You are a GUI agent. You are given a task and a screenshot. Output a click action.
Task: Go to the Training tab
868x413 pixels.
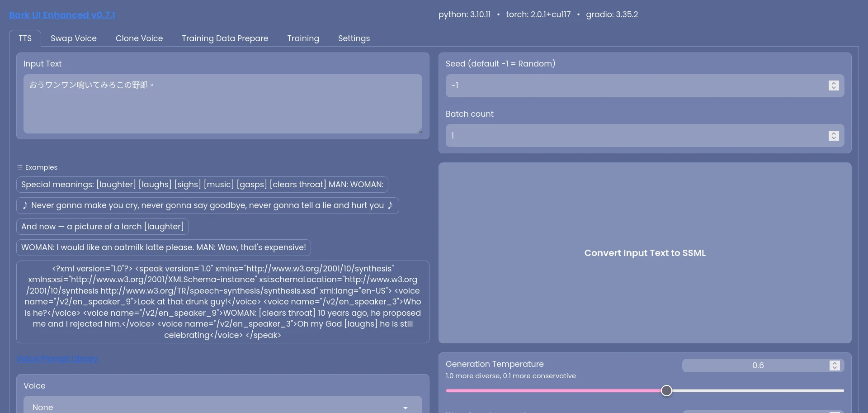303,38
